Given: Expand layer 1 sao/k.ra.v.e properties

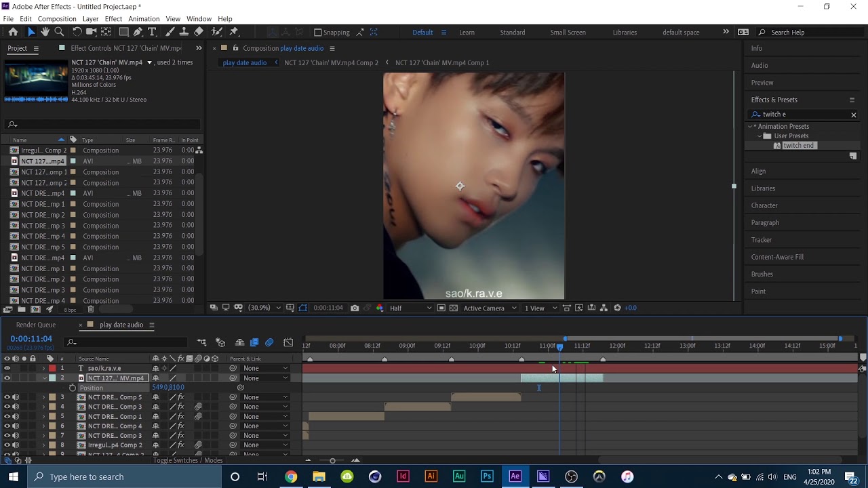Looking at the screenshot, I should pos(44,368).
